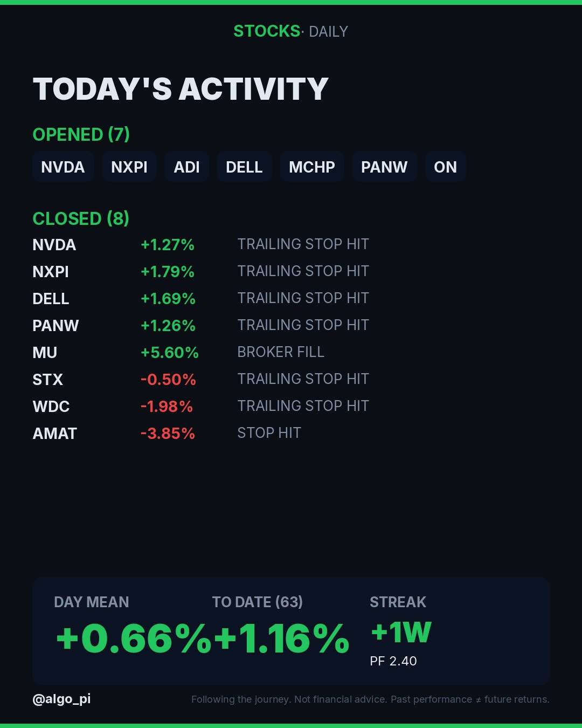This screenshot has width=582, height=728.
Task: Click the BROKER FILL reason text
Action: (281, 352)
